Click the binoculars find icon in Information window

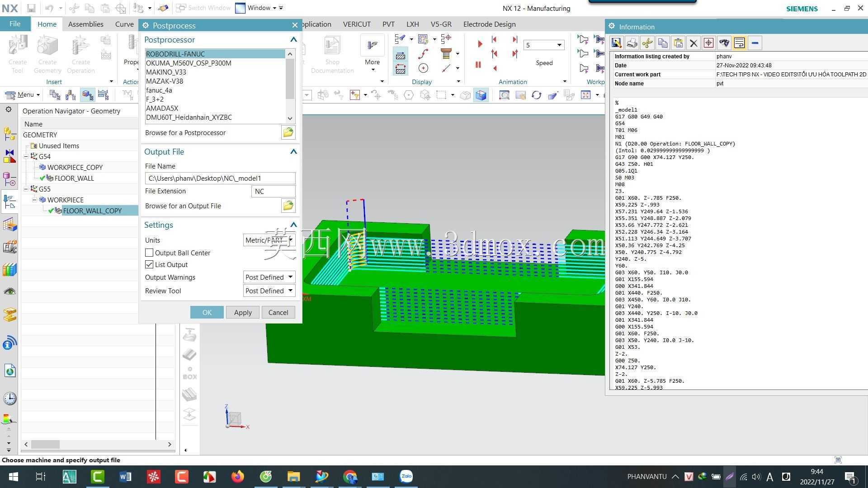click(x=724, y=43)
